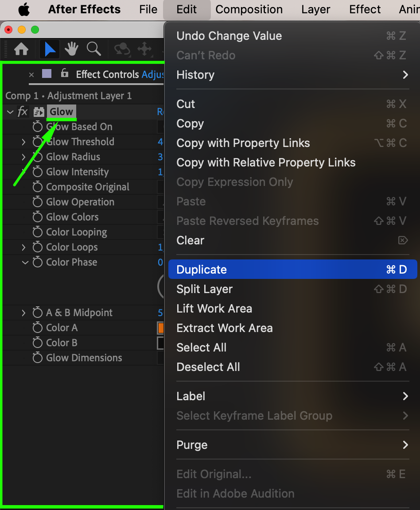Open the Label submenu

coord(292,396)
